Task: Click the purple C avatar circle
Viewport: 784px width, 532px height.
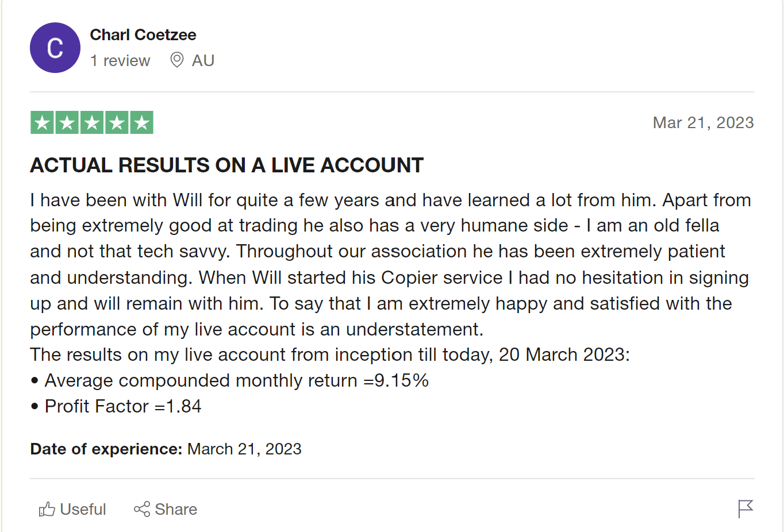Action: (x=55, y=48)
